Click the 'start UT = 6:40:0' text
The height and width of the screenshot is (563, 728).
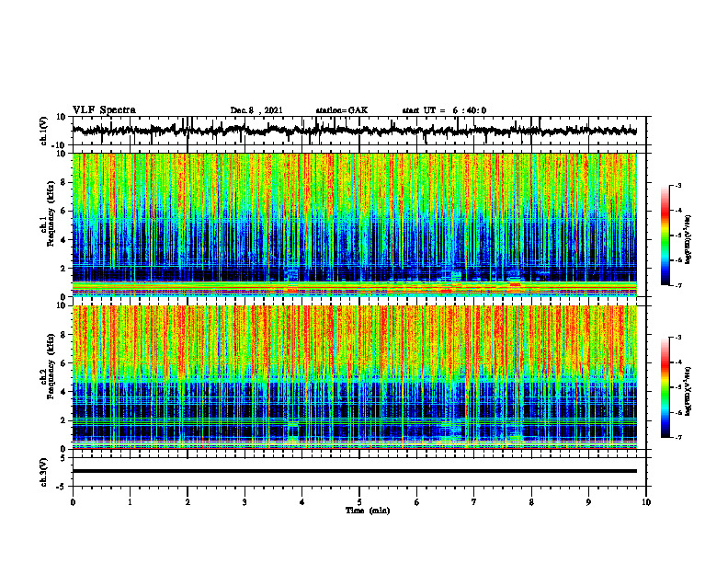pos(444,110)
